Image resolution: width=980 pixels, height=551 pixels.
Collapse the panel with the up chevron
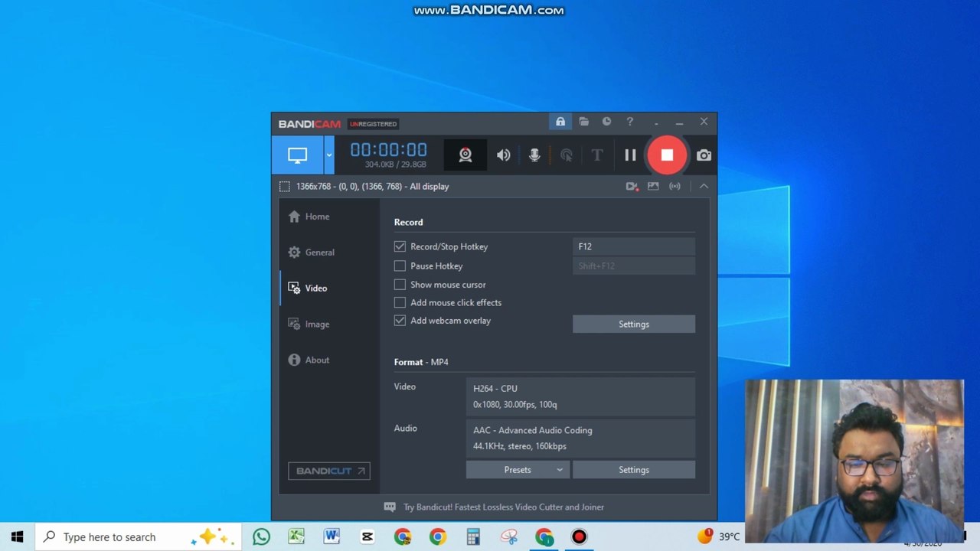(704, 186)
